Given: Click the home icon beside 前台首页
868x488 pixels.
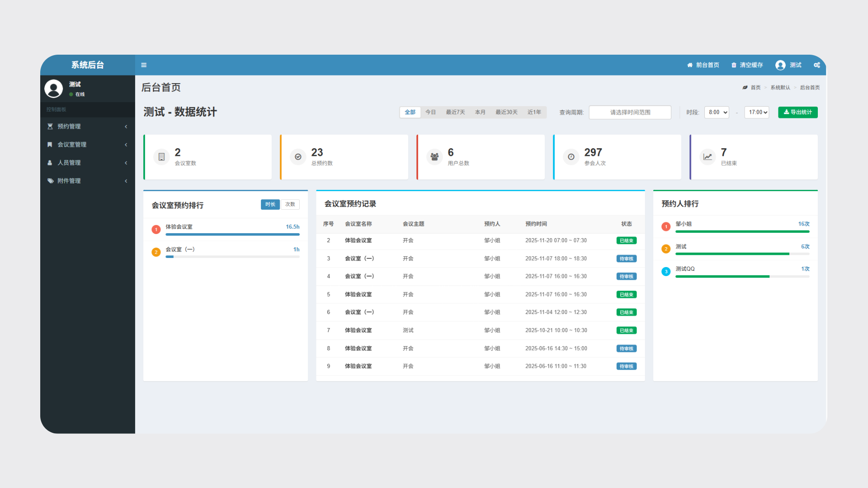Looking at the screenshot, I should click(x=690, y=65).
